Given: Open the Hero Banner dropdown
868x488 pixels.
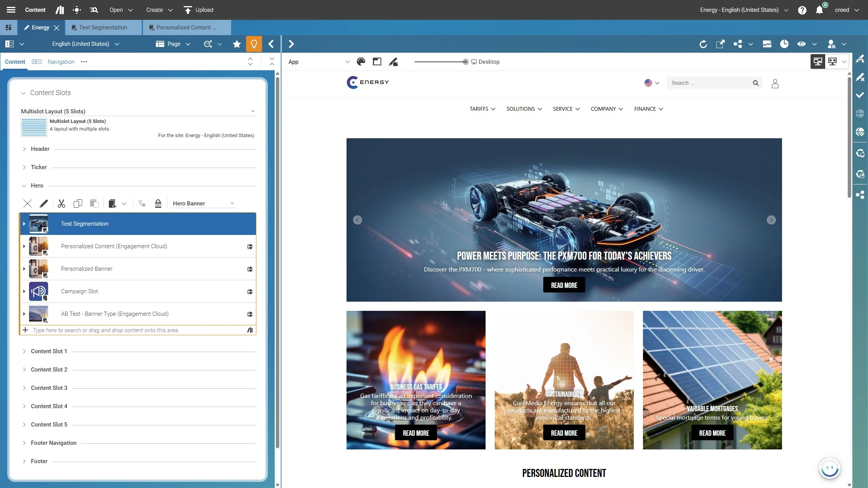Looking at the screenshot, I should click(203, 204).
